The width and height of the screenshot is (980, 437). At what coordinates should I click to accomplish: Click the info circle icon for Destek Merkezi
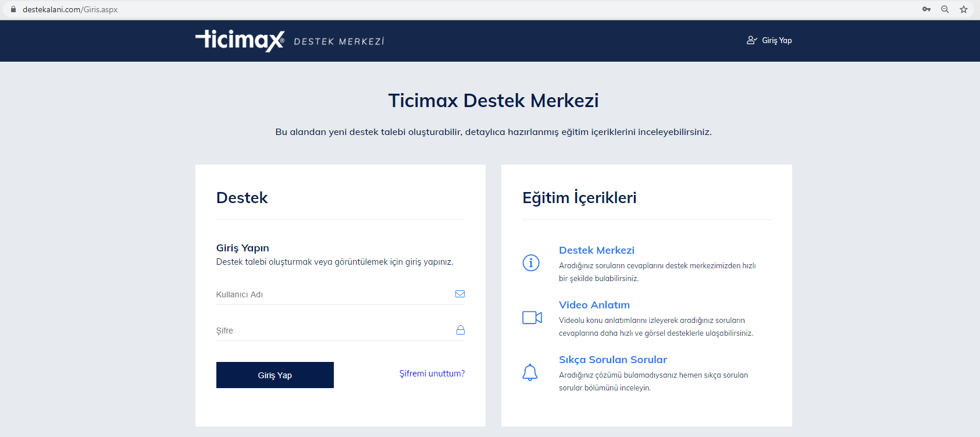click(x=531, y=263)
